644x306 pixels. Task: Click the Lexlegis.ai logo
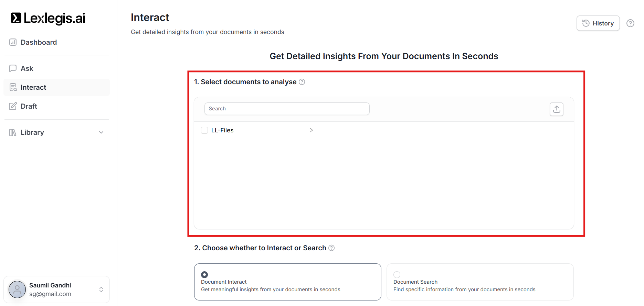point(48,18)
